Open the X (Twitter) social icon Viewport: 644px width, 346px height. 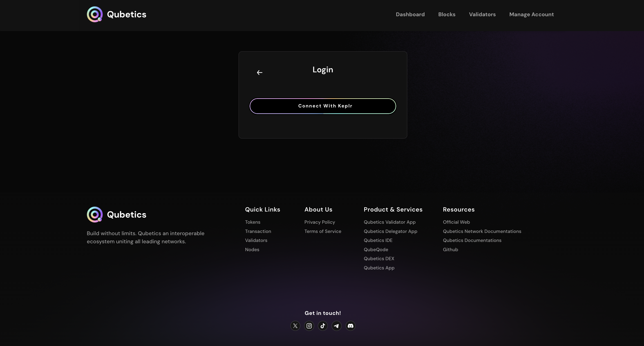click(x=295, y=326)
